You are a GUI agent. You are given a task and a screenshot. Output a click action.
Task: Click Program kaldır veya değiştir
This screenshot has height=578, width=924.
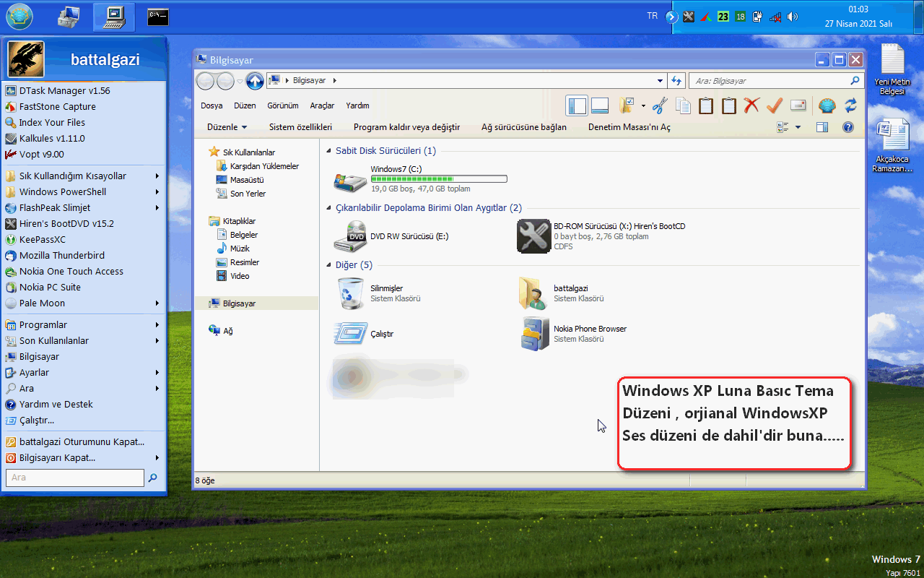point(406,127)
